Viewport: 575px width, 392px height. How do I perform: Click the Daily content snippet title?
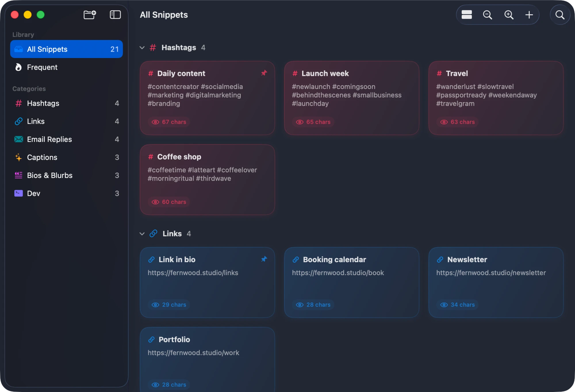pyautogui.click(x=181, y=74)
